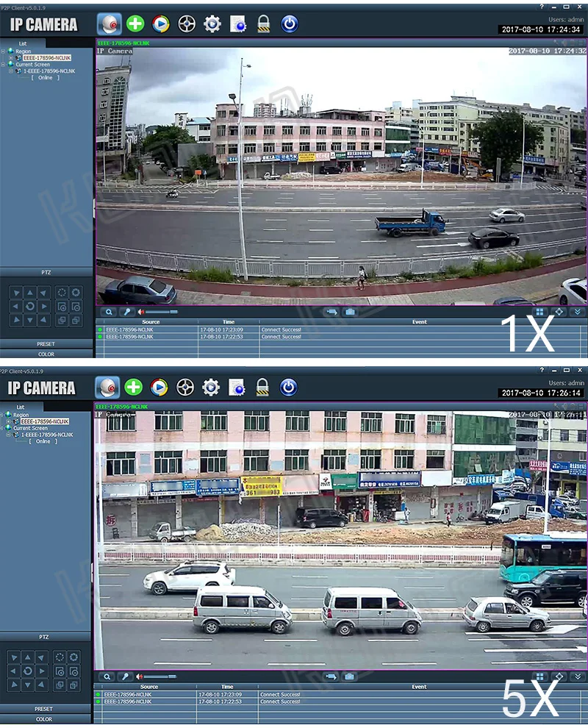Open COLOR panel in 5X window
The image size is (588, 728).
point(43,719)
